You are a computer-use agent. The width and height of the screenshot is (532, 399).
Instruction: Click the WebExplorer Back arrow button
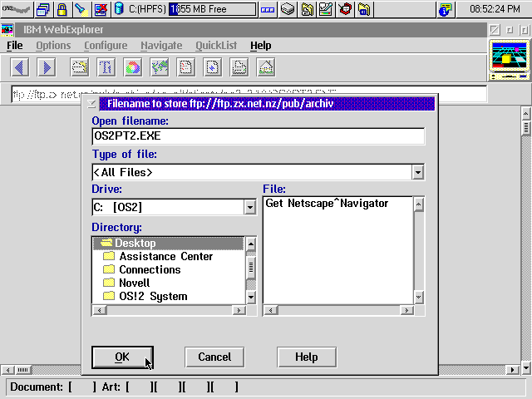tap(20, 67)
